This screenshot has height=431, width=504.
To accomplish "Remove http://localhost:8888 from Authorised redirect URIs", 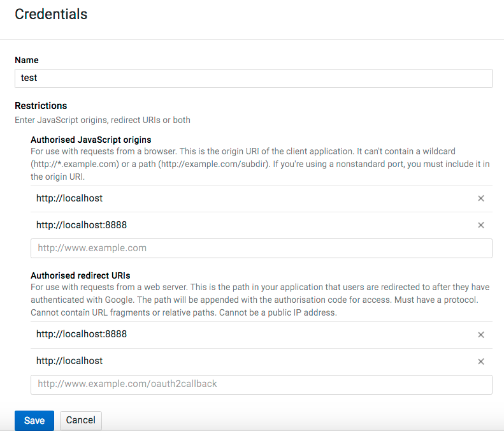I will [x=481, y=335].
